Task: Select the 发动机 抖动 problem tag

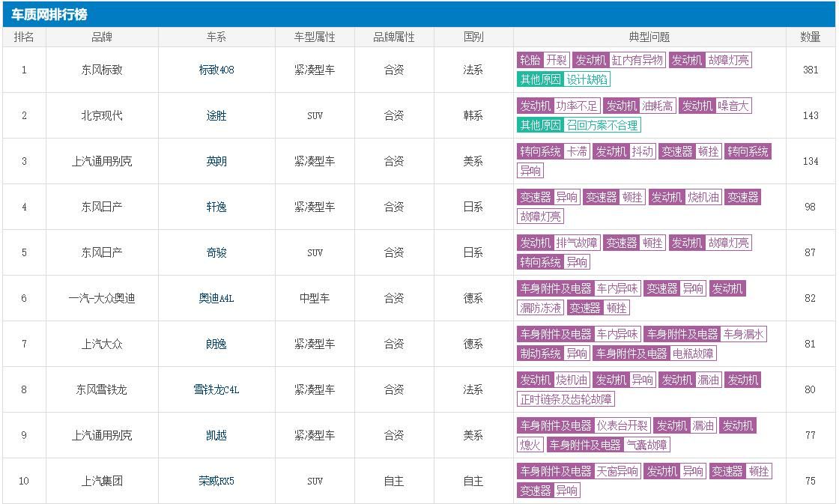Action: pyautogui.click(x=625, y=151)
